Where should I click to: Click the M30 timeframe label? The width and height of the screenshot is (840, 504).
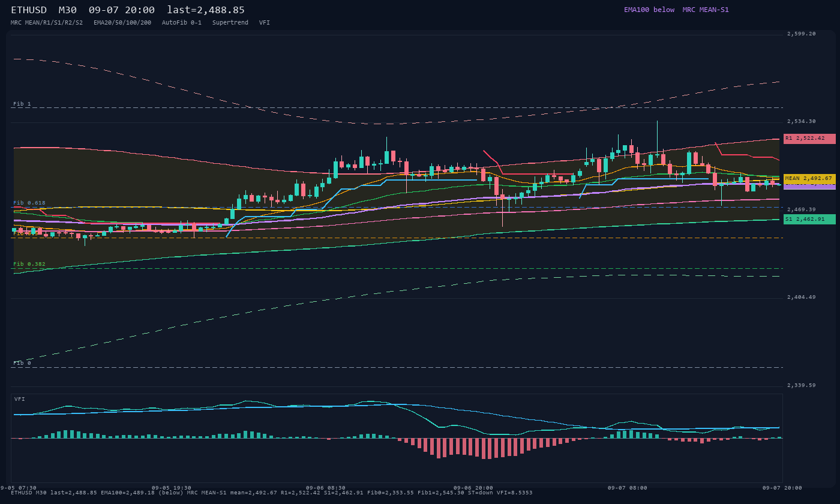(67, 10)
